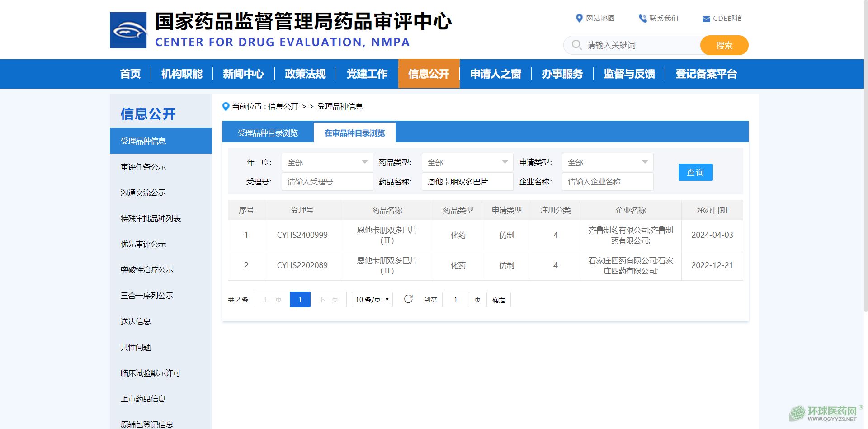This screenshot has width=868, height=429.
Task: Open the 药品类型 dropdown
Action: coord(467,162)
